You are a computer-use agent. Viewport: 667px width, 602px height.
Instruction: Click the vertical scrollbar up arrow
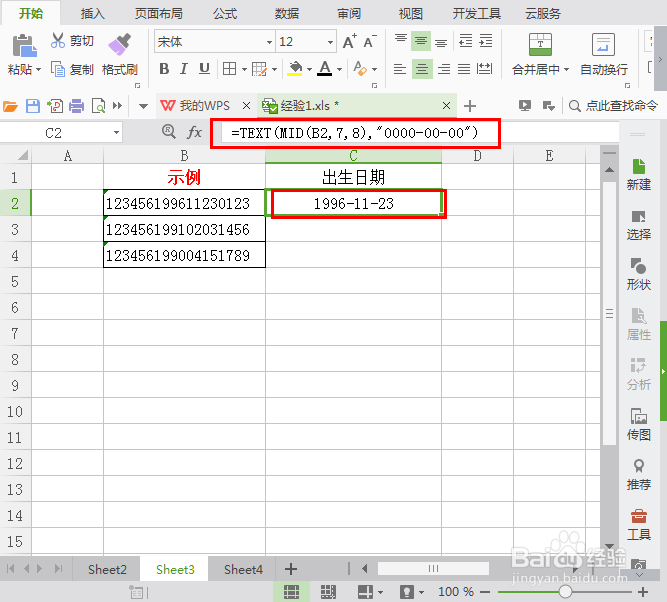[609, 169]
